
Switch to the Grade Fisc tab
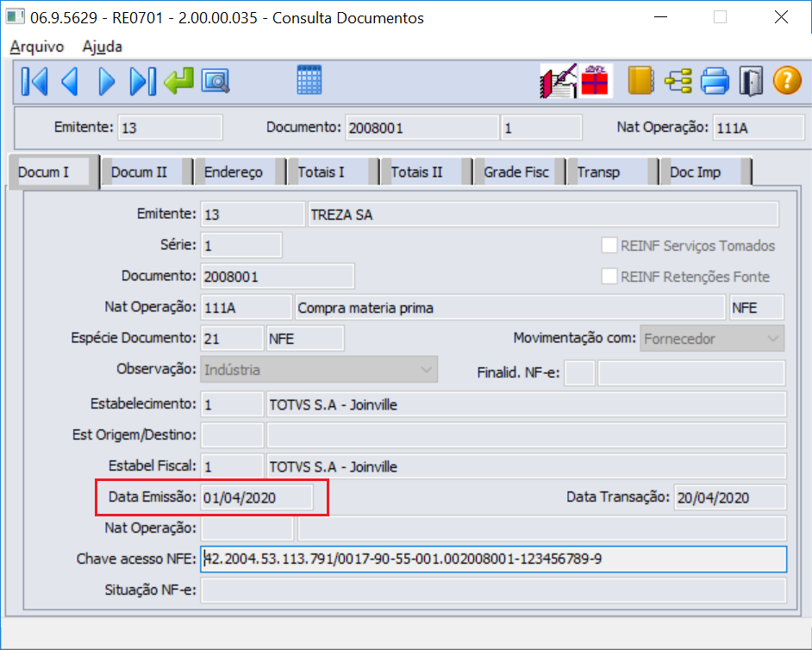coord(519,172)
